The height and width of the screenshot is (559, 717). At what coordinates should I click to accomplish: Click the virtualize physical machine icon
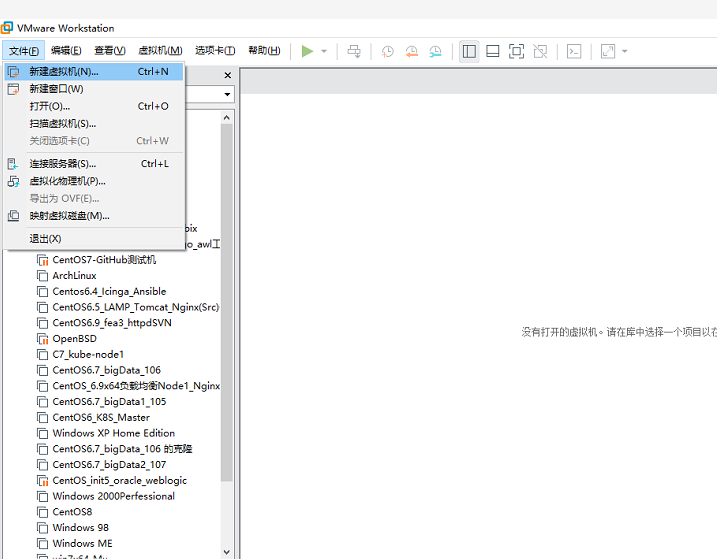pos(14,181)
